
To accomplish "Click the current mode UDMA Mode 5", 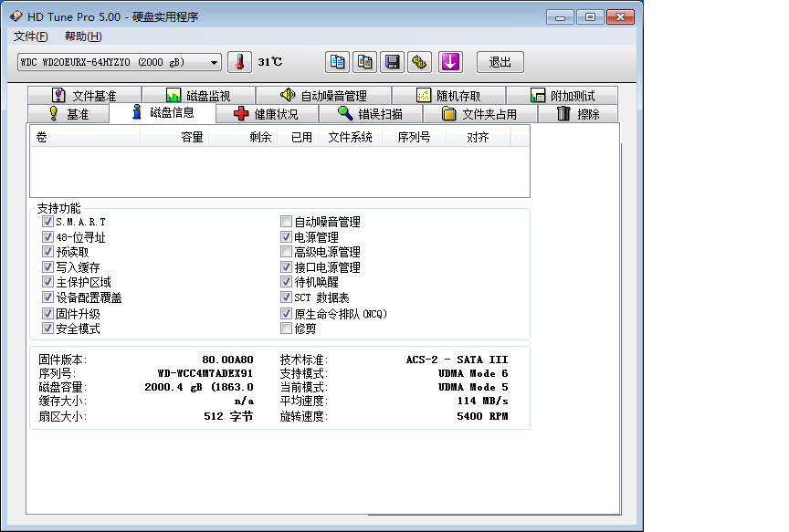I will click(473, 387).
